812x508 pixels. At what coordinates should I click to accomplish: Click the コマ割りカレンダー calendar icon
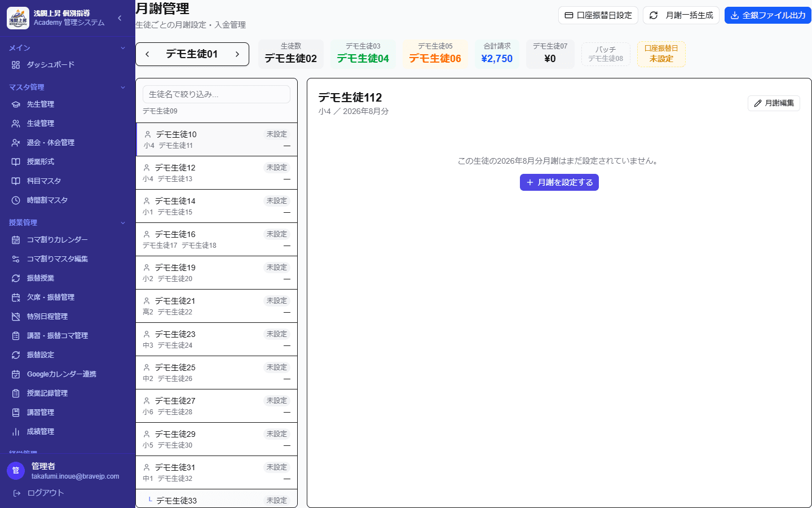(x=16, y=240)
